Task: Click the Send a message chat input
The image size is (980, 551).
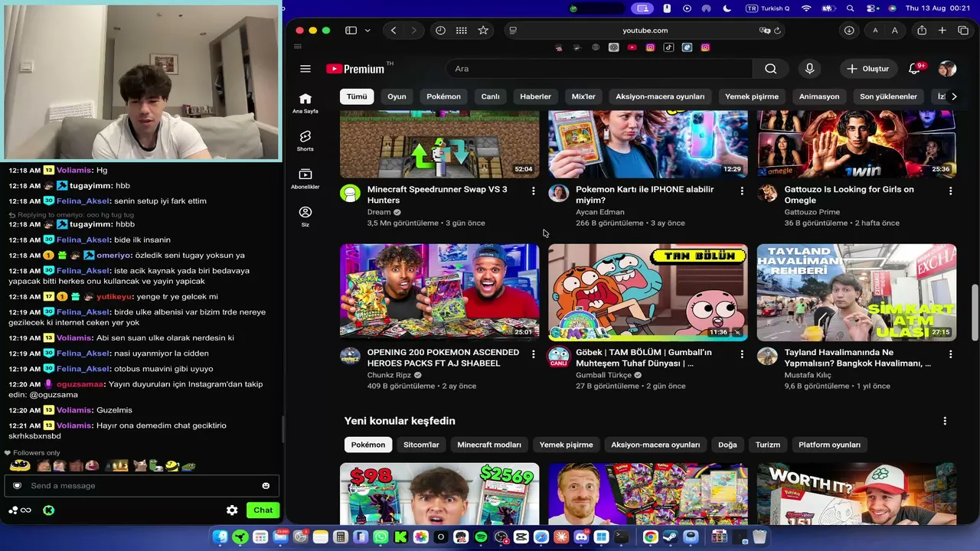Action: (142, 486)
